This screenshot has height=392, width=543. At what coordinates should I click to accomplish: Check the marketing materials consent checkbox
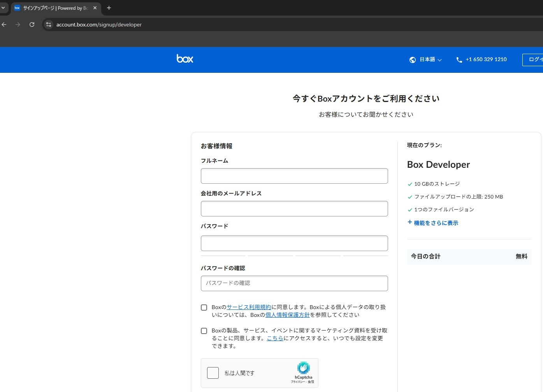point(204,331)
